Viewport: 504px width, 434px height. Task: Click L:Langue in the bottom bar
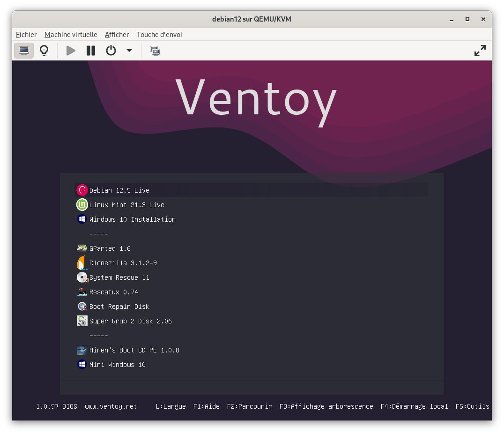point(170,406)
